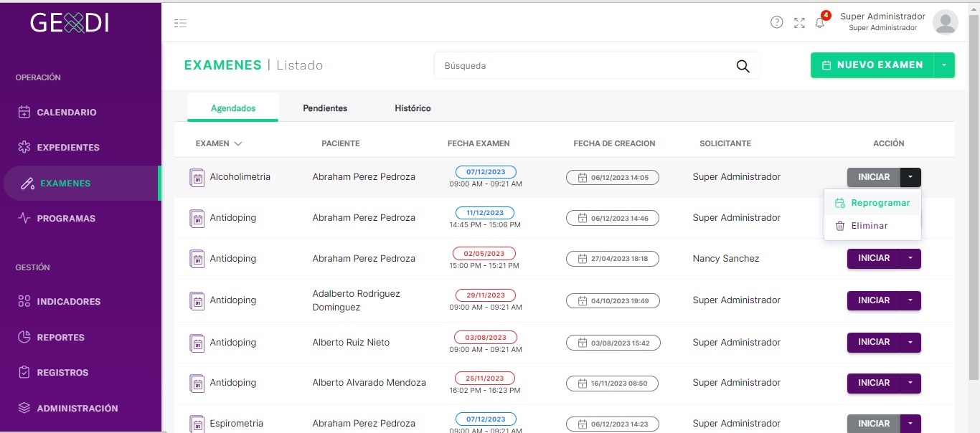Screen dimensions: 980x433
Task: Click Iniciar for the Espirometria exam
Action: point(874,424)
